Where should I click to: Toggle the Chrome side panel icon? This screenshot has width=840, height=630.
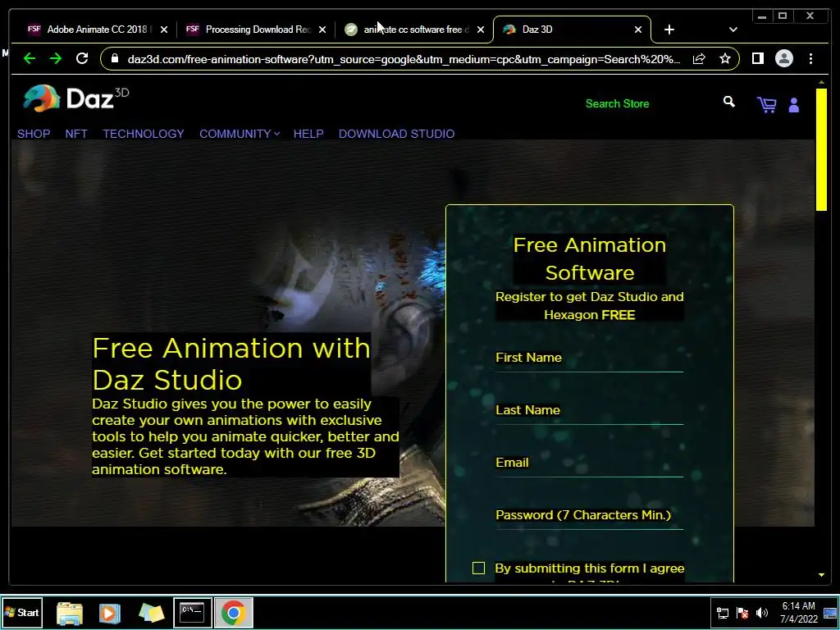pos(757,58)
